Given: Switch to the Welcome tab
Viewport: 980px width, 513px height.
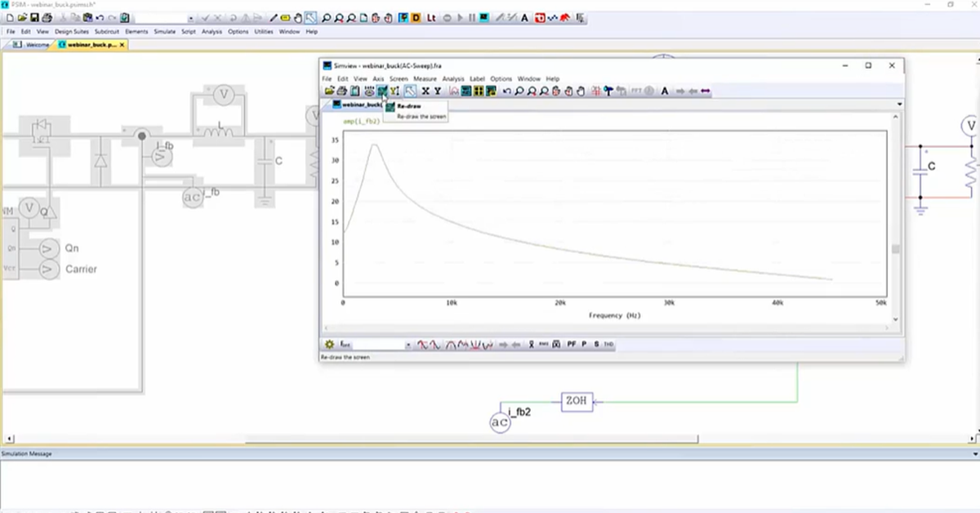Looking at the screenshot, I should coord(38,45).
